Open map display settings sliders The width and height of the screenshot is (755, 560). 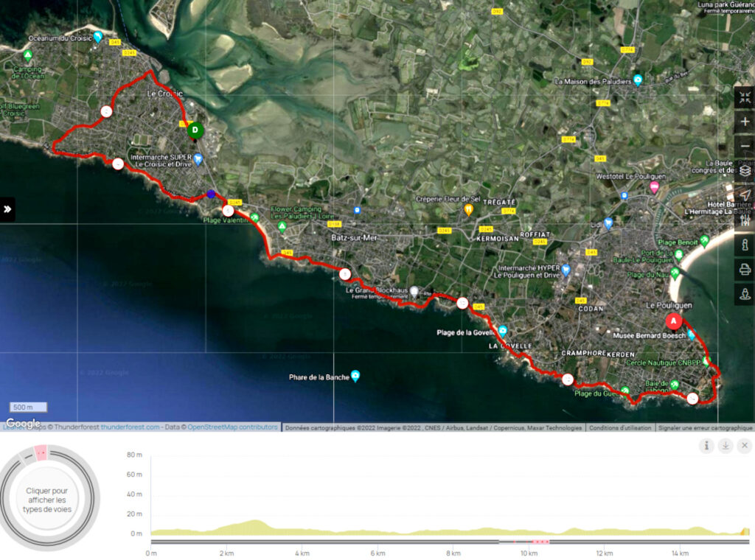745,220
